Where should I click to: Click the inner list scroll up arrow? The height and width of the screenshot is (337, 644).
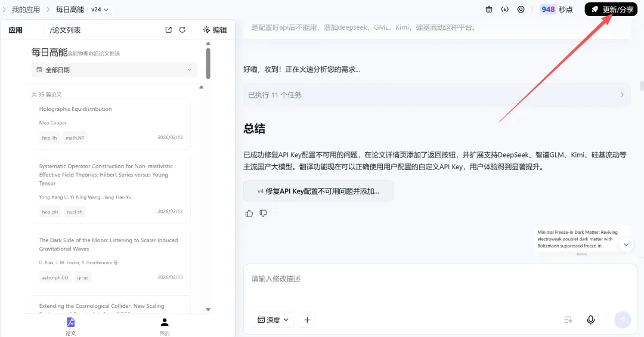(202, 87)
